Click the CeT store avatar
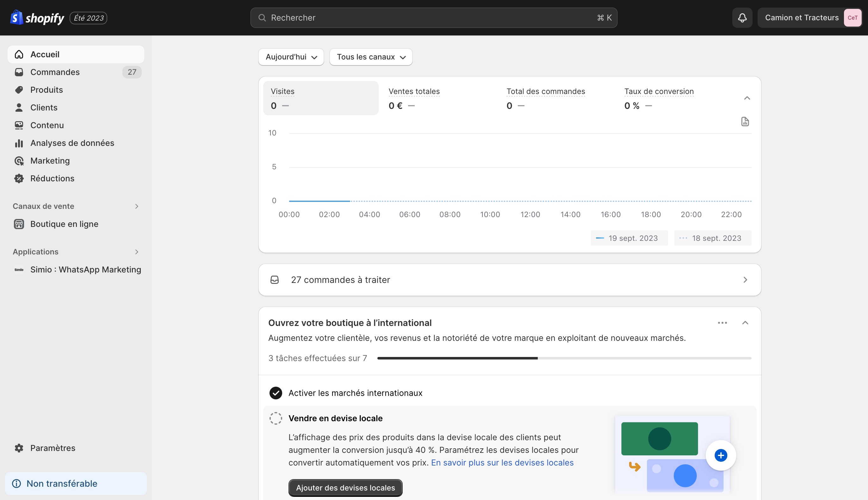This screenshot has height=500, width=868. (x=852, y=18)
